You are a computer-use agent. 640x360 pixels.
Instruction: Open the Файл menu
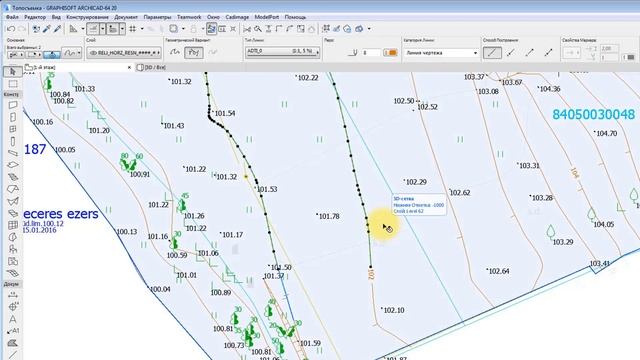12,17
